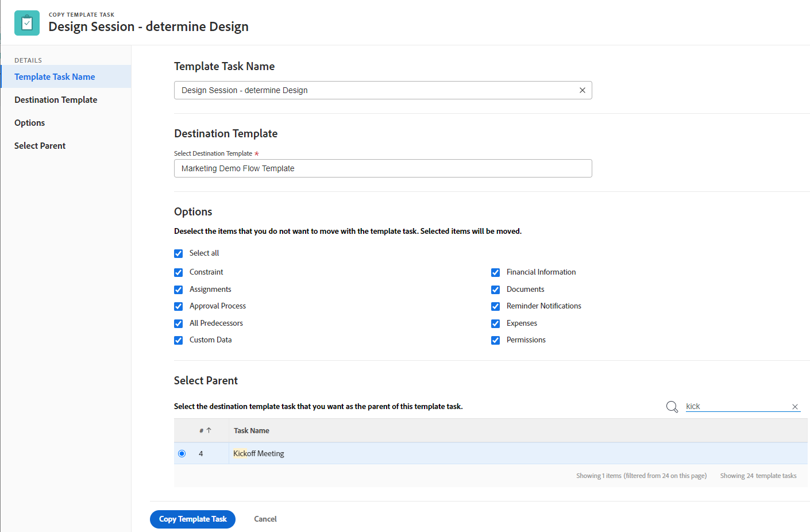Sort by Task Name column header

coord(252,430)
